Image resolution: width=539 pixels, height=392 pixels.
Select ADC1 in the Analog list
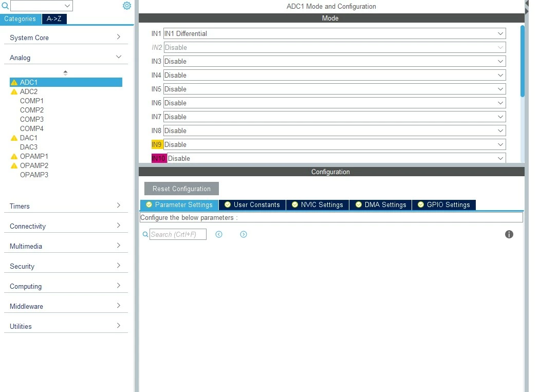point(66,83)
